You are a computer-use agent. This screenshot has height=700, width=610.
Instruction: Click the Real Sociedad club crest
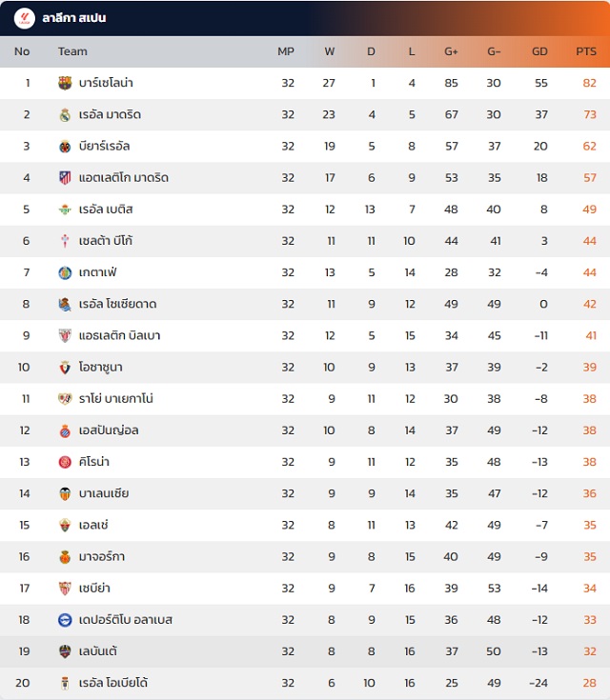tap(65, 304)
